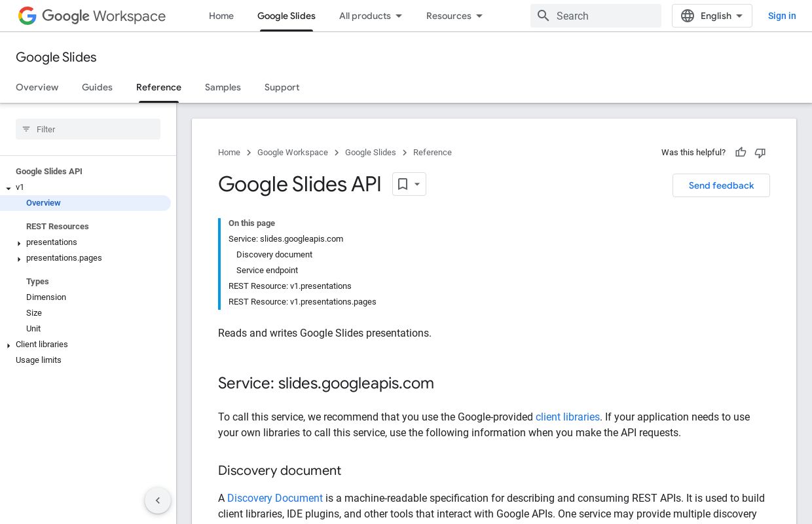This screenshot has height=524, width=812.
Task: Open the English language selector
Action: (712, 16)
